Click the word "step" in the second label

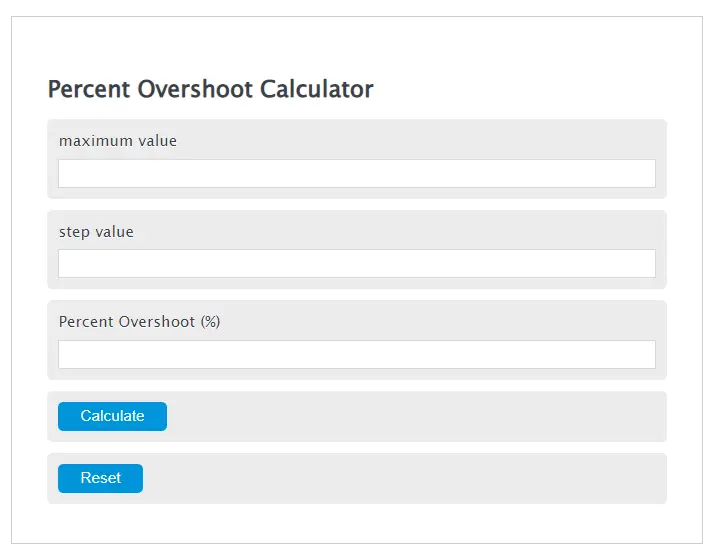click(x=73, y=232)
